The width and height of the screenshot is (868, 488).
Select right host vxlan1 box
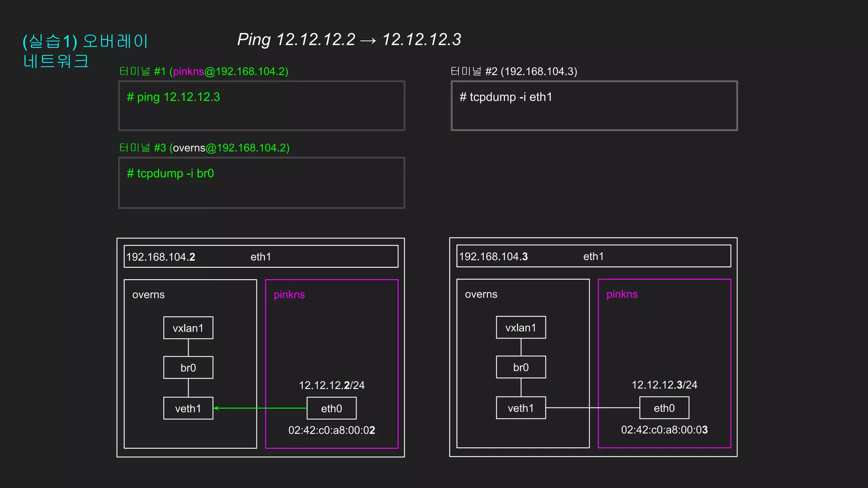pos(521,327)
